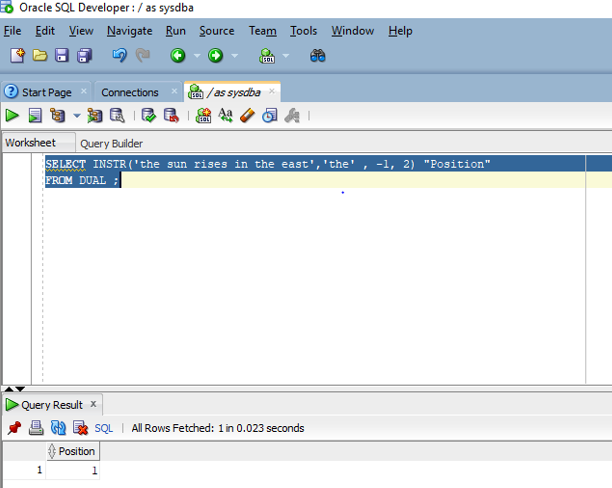Click the Run Script icon
This screenshot has width=612, height=488.
point(35,116)
